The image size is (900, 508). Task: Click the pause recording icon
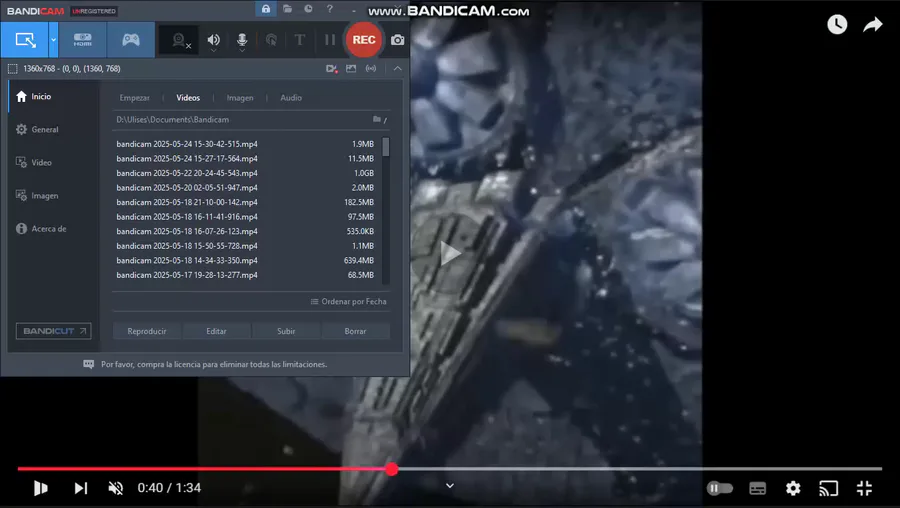(x=329, y=40)
